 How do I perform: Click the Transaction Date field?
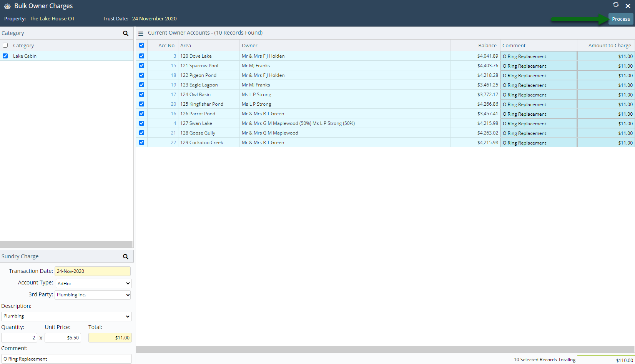coord(93,271)
